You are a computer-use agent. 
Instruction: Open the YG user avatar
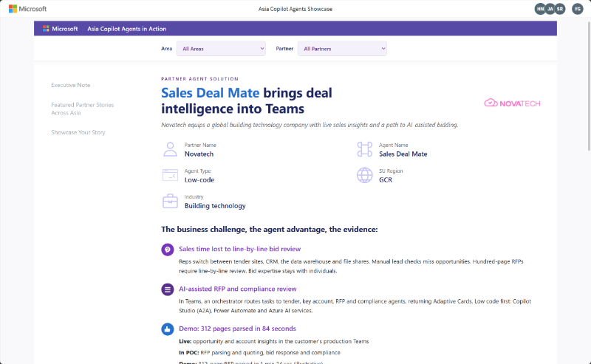click(578, 9)
